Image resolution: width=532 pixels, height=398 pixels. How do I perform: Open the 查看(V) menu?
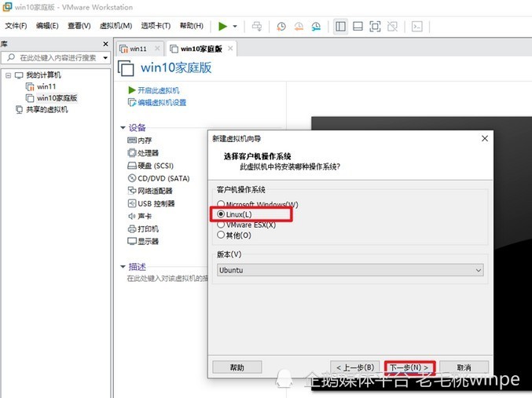[x=79, y=26]
